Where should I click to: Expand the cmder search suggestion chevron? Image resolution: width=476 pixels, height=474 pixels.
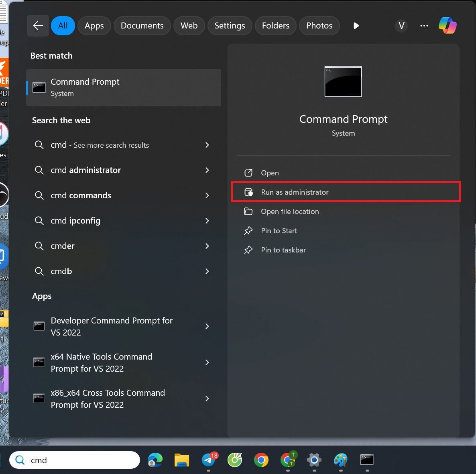click(207, 246)
